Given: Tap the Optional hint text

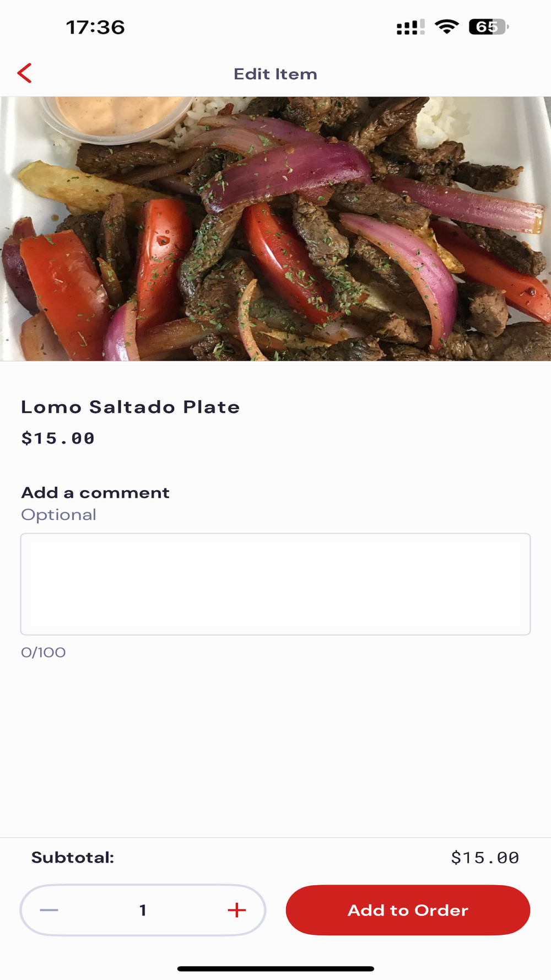Looking at the screenshot, I should 58,515.
